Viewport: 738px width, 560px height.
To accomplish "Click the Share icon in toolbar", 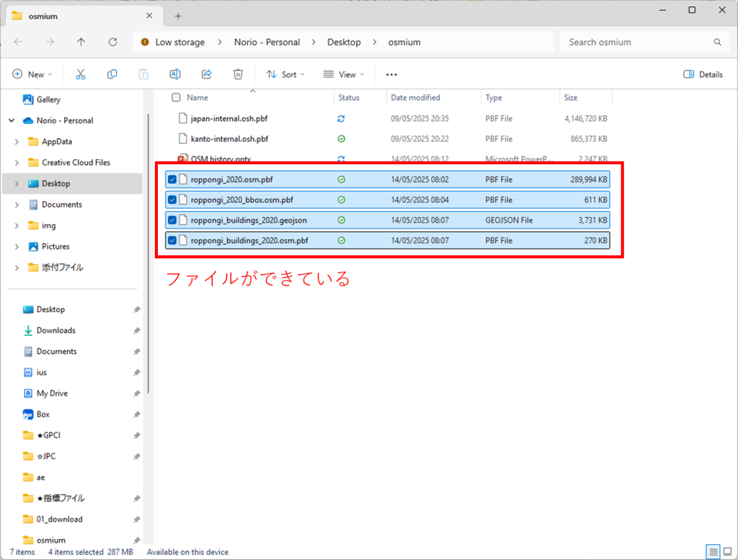I will (x=206, y=74).
